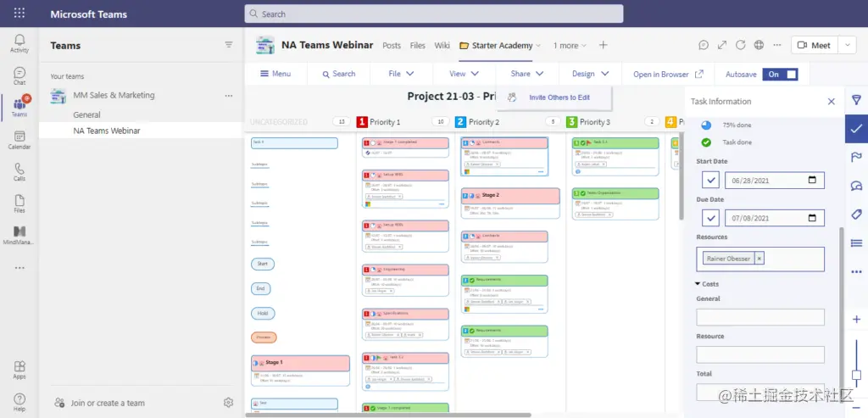
Task: Open the Apps store icon
Action: click(19, 370)
